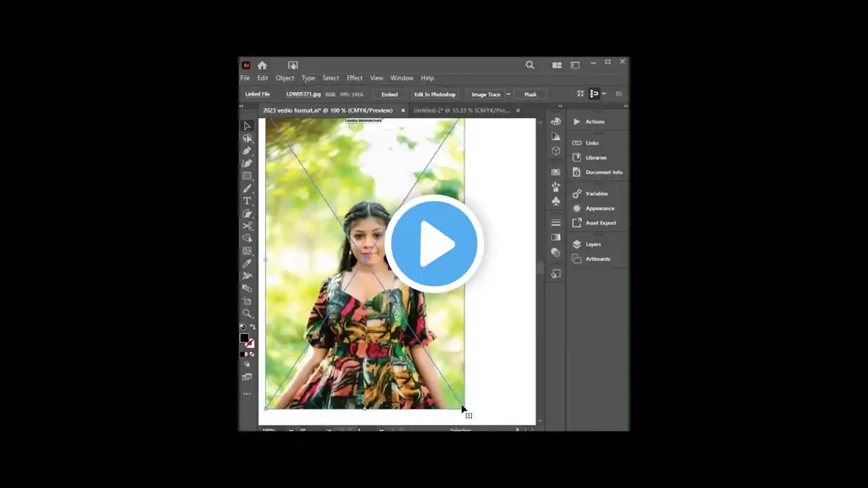Viewport: 868px width, 488px height.
Task: Reset default fill and stroke
Action: 243,327
